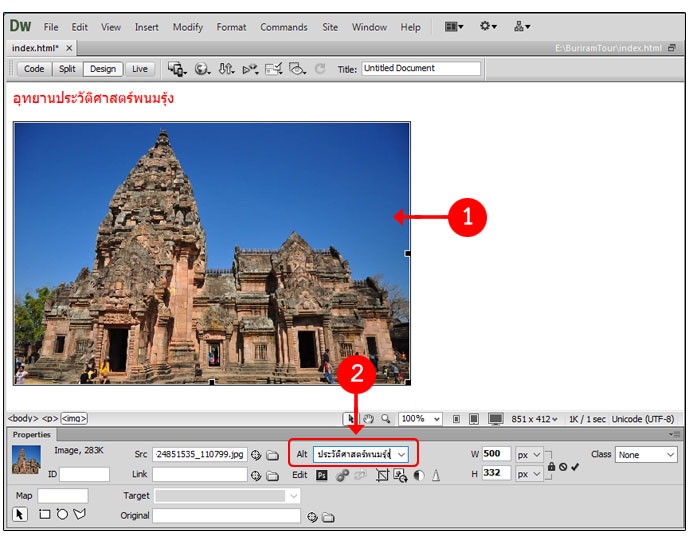The height and width of the screenshot is (542, 691).
Task: Open the Commands menu
Action: click(283, 27)
